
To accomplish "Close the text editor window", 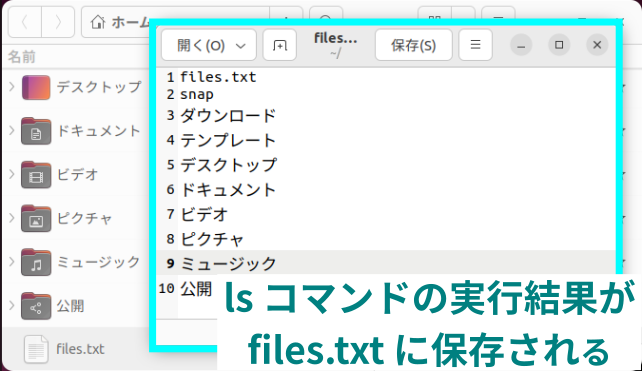I will tap(597, 45).
